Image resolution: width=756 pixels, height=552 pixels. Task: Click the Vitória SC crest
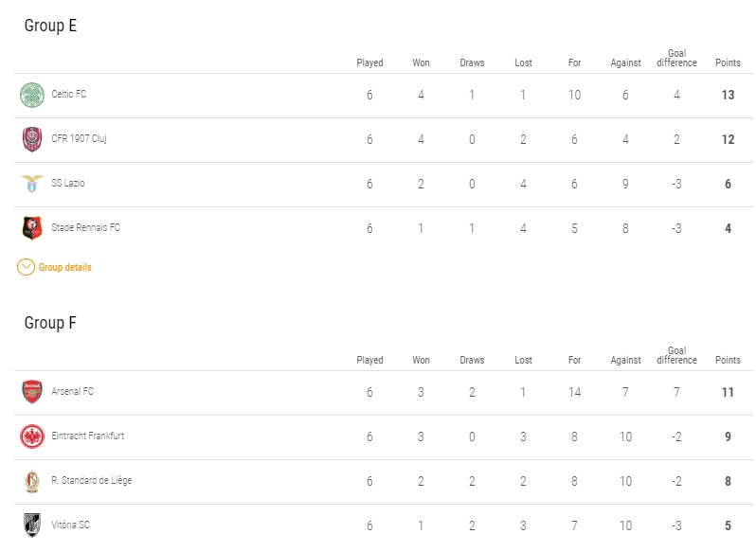pos(32,525)
